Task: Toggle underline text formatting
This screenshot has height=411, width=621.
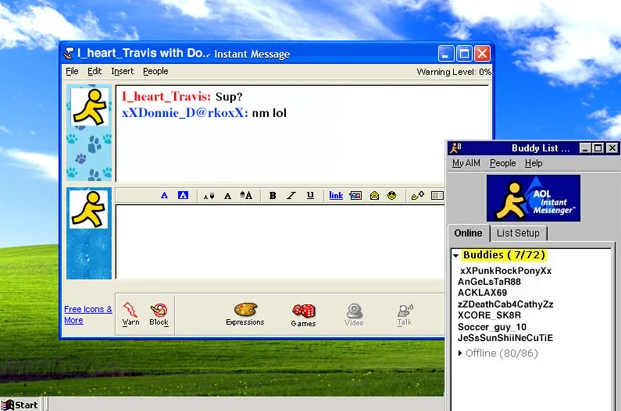Action: [x=310, y=196]
